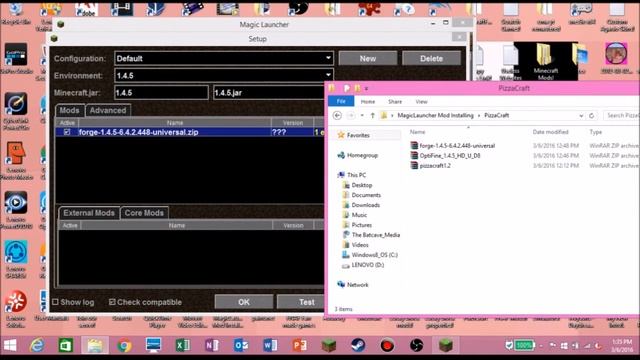Open Internet Explorer from the taskbar
The width and height of the screenshot is (640, 360).
[37, 346]
